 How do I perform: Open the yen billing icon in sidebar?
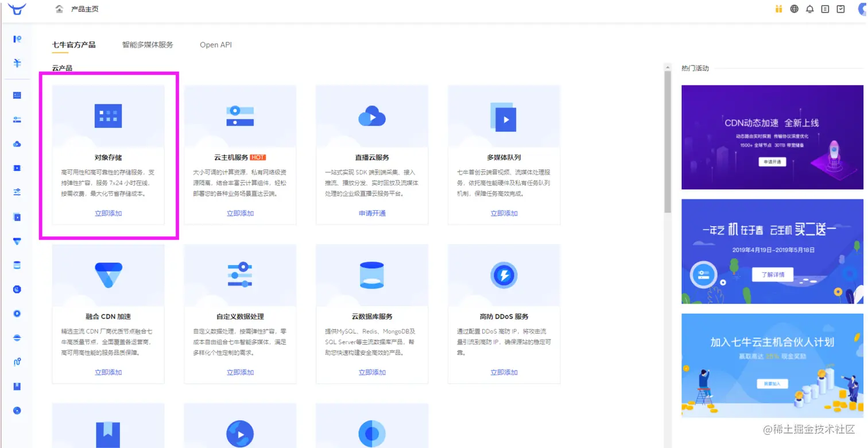pyautogui.click(x=17, y=63)
